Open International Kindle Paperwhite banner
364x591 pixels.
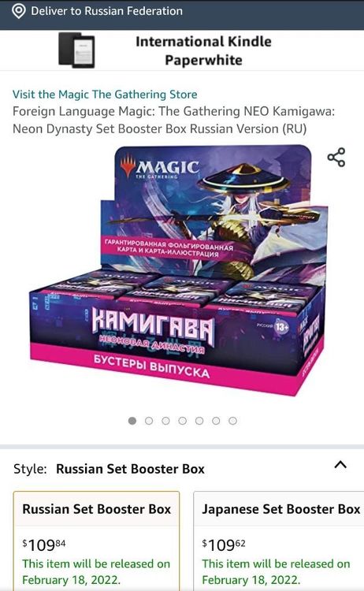(x=182, y=50)
